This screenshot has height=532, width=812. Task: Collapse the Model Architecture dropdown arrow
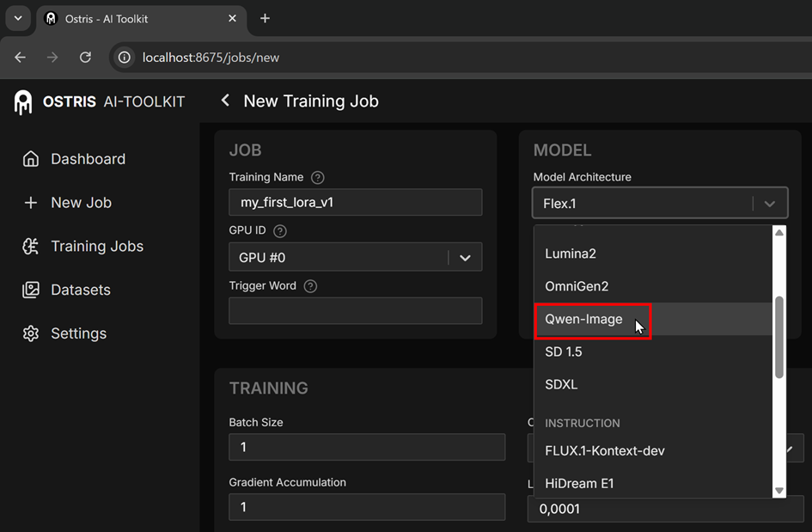coord(770,204)
